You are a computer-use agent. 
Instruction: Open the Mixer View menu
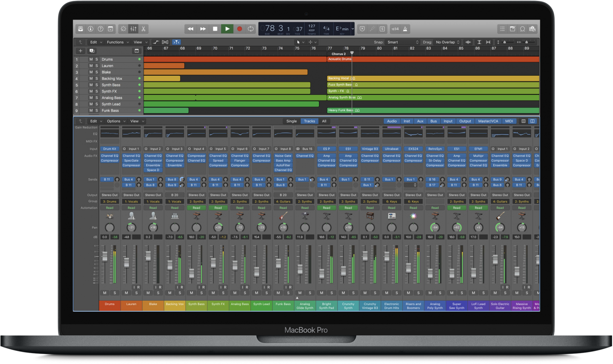coord(136,121)
